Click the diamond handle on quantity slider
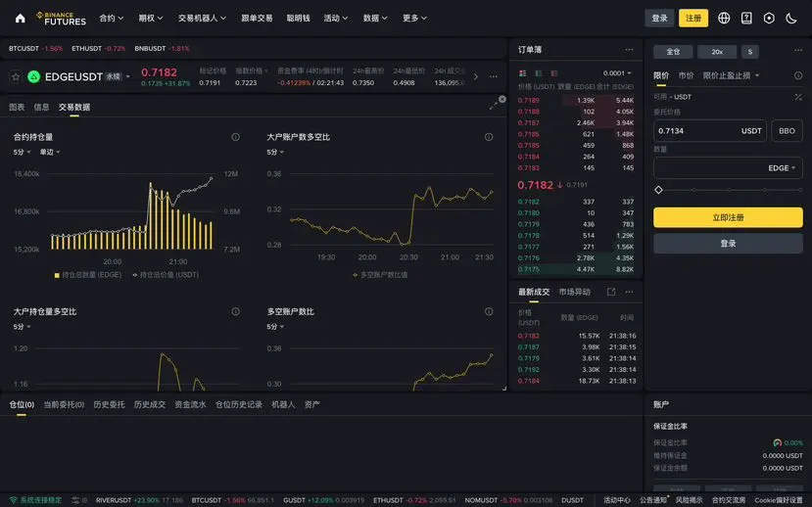Screen dimensions: 812x507 pos(658,190)
